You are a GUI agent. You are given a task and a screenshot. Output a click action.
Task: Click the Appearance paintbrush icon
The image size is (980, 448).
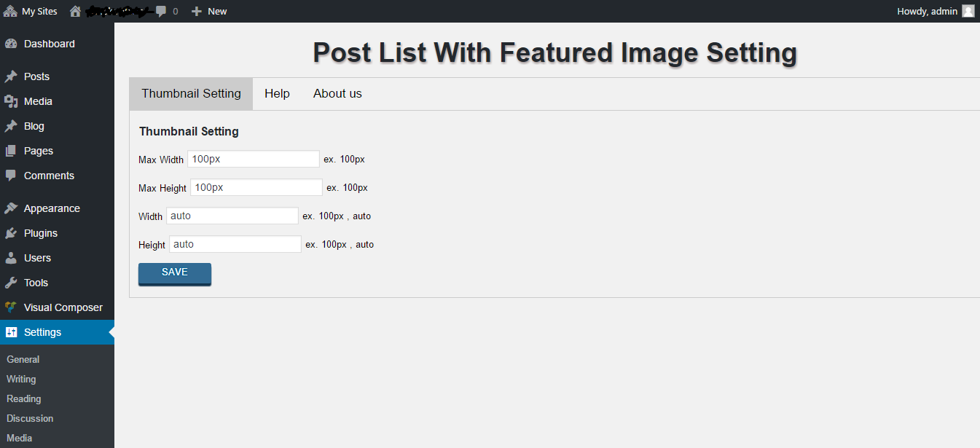click(10, 208)
